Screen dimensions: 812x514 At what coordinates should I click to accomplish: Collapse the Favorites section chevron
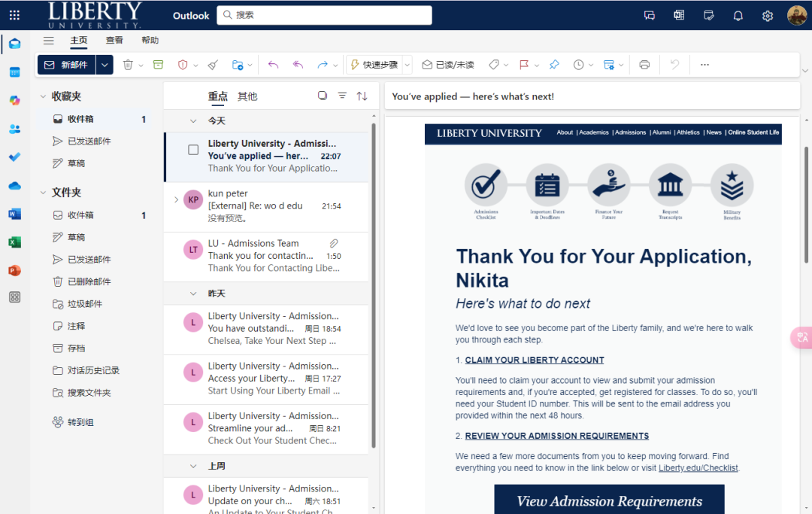coord(43,96)
